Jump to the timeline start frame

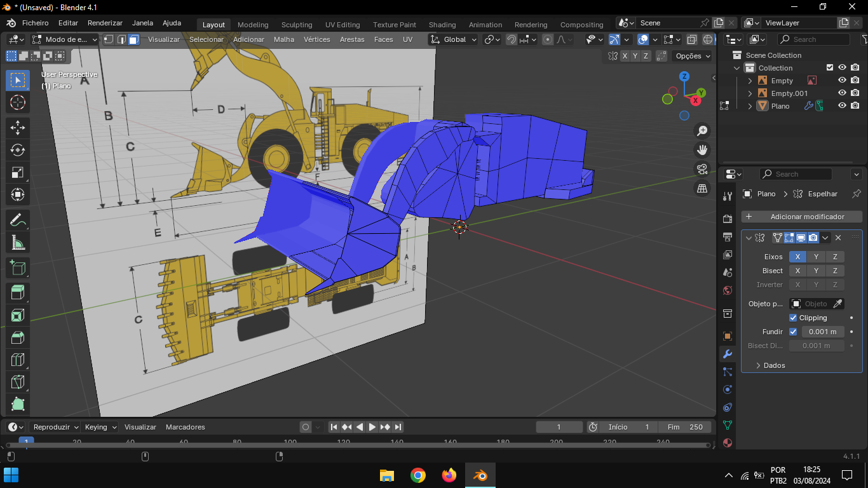point(334,427)
